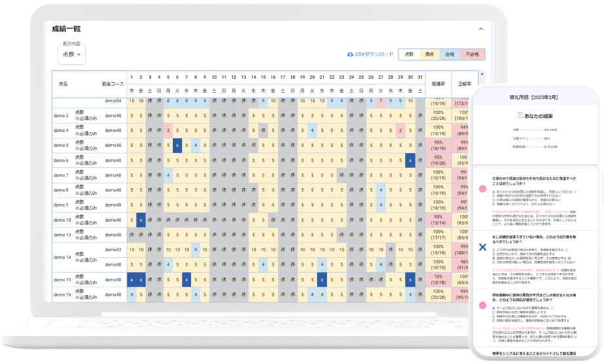Open the 表示内容 dropdown showing 点数
The width and height of the screenshot is (608, 364).
[72, 54]
